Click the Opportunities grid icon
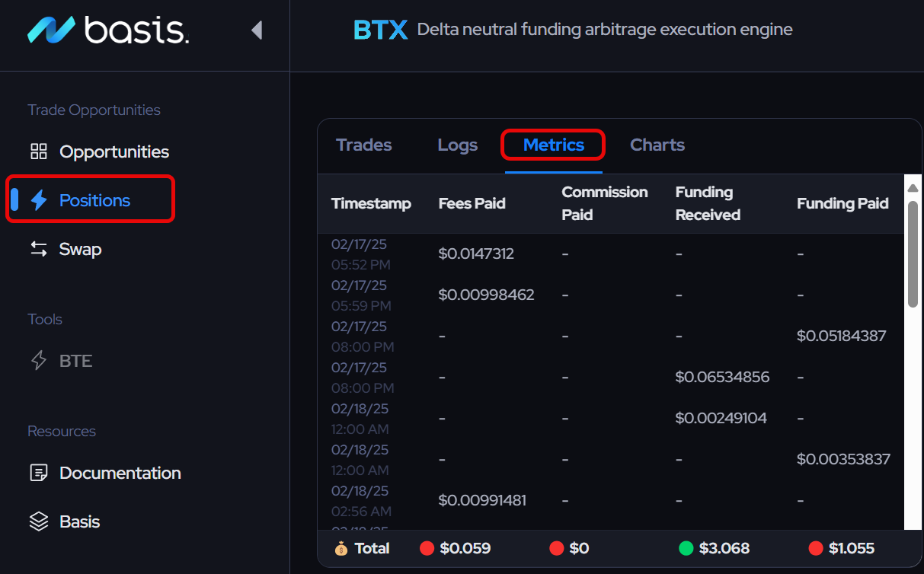The height and width of the screenshot is (574, 924). pos(38,151)
